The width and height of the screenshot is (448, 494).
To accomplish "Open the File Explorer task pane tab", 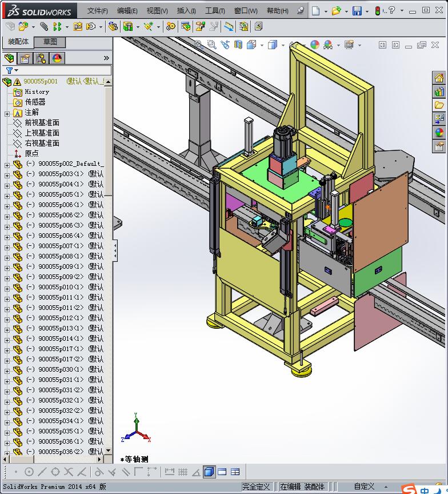I will pyautogui.click(x=439, y=105).
